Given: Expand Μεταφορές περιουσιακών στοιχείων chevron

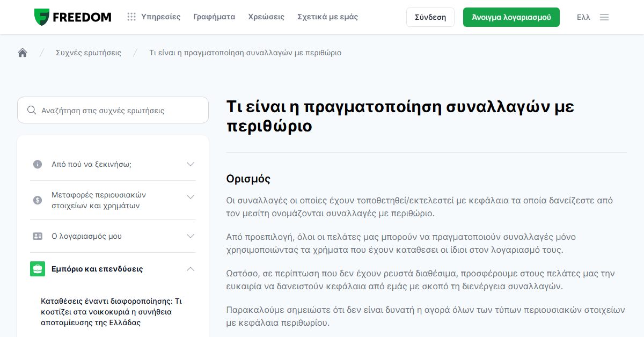Looking at the screenshot, I should coord(191,197).
